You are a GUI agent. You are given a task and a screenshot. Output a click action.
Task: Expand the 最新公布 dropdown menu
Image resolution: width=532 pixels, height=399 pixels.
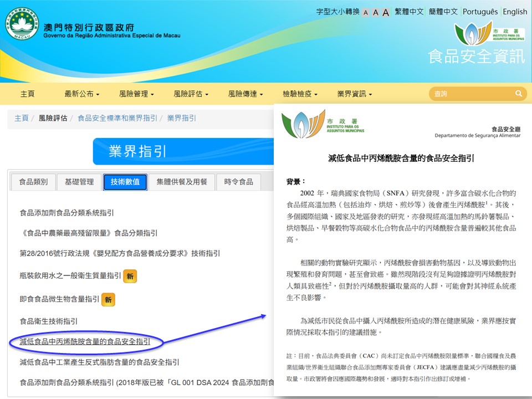[x=82, y=94]
